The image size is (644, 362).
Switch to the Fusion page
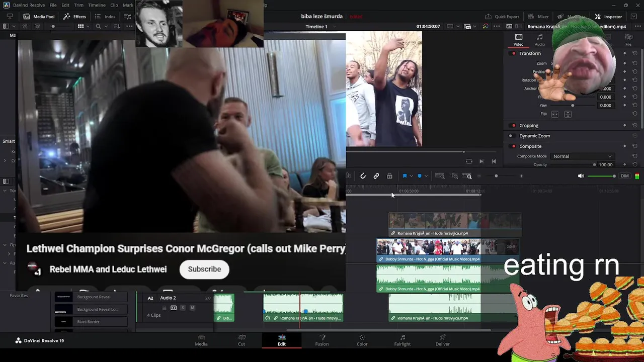(x=322, y=340)
